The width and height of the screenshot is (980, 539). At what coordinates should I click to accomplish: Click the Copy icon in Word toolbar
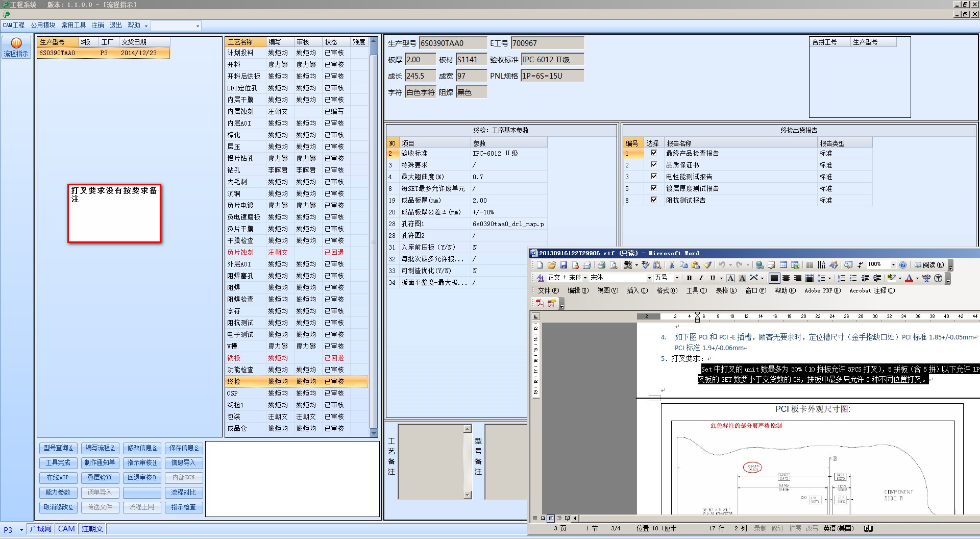683,265
